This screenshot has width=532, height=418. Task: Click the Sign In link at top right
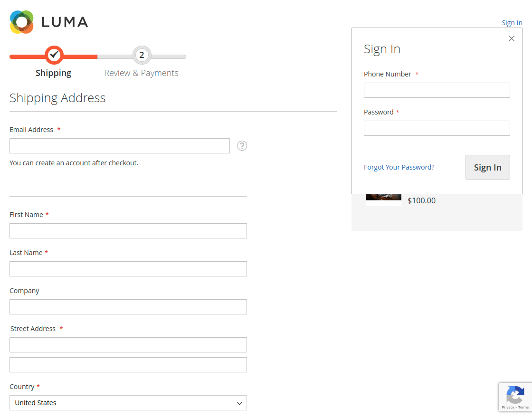512,22
